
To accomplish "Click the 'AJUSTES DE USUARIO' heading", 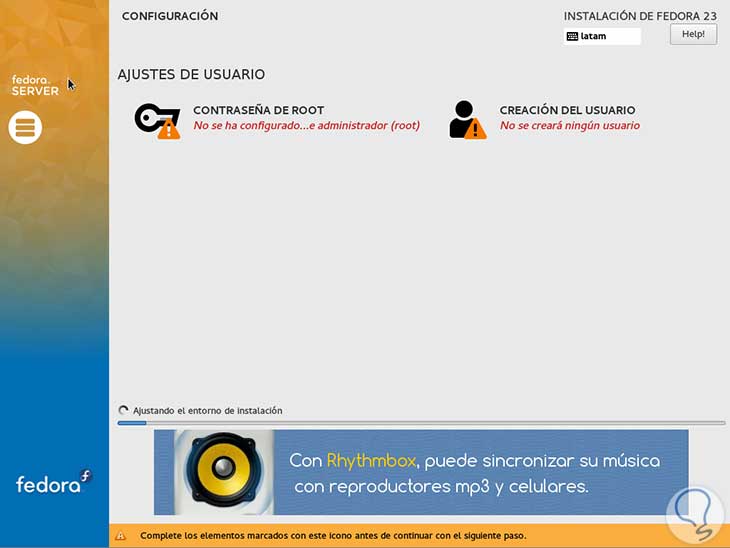I will [191, 74].
